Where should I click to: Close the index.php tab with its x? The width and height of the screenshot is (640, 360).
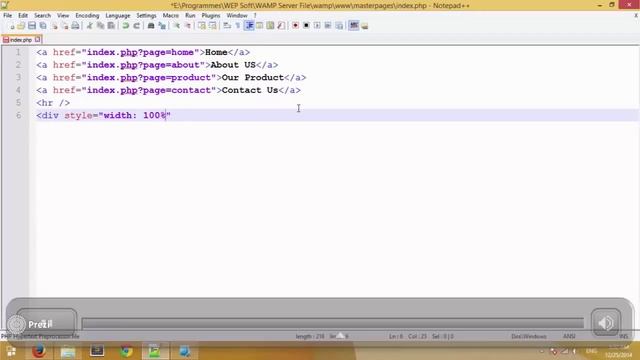(38, 39)
